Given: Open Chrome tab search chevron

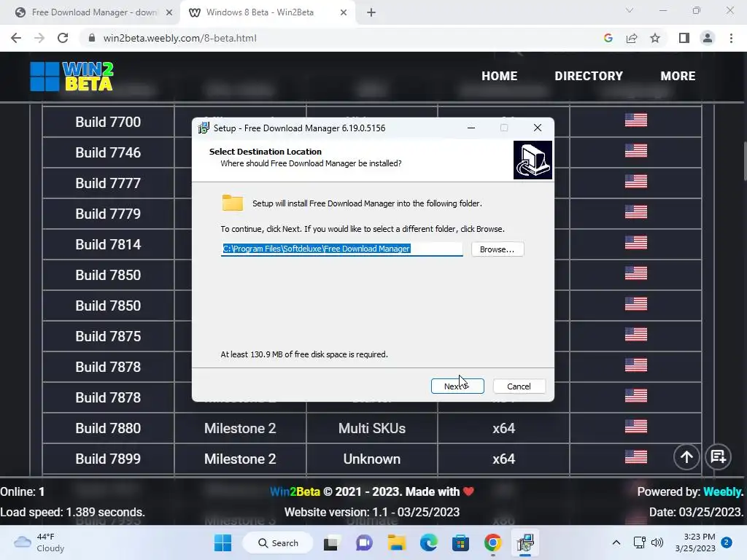Looking at the screenshot, I should pos(630,10).
